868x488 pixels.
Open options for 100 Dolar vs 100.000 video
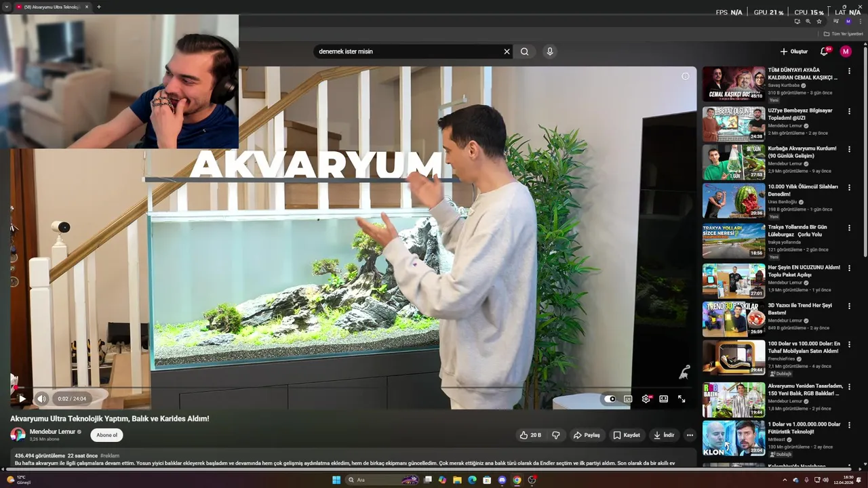(x=849, y=344)
